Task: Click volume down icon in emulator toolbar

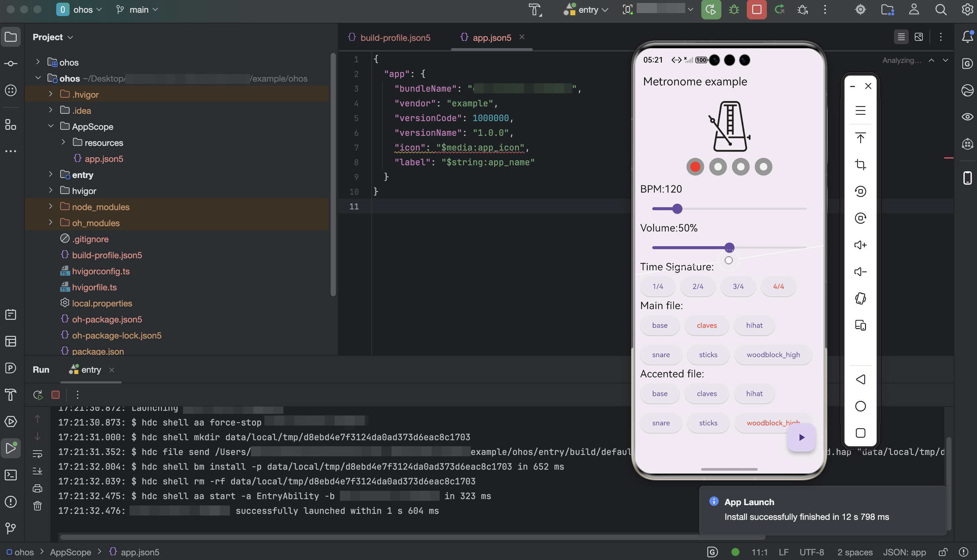Action: click(860, 272)
